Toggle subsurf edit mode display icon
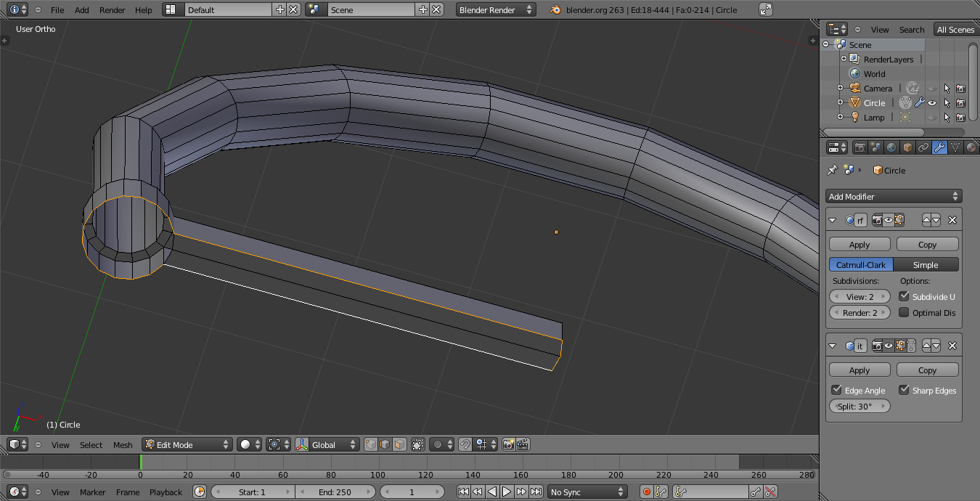 899,220
